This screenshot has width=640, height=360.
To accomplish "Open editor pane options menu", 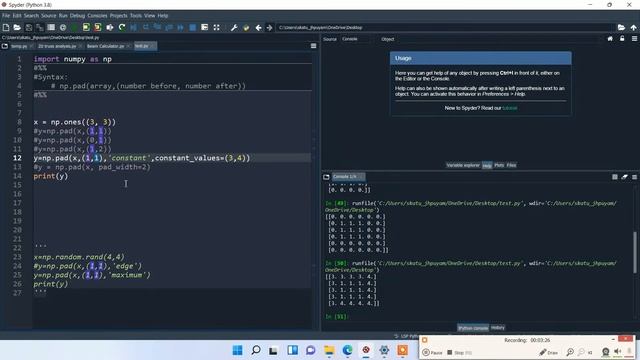I will click(313, 46).
